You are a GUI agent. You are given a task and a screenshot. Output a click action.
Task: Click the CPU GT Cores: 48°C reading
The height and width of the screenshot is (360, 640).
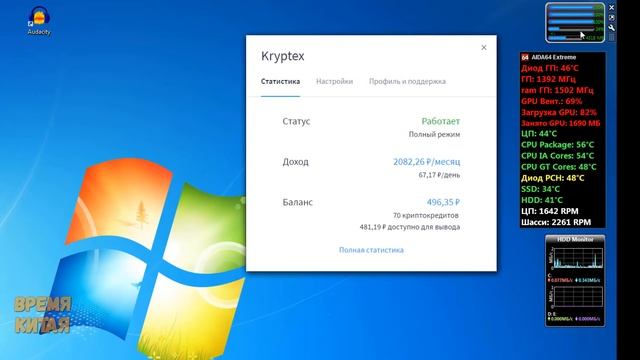(x=559, y=167)
